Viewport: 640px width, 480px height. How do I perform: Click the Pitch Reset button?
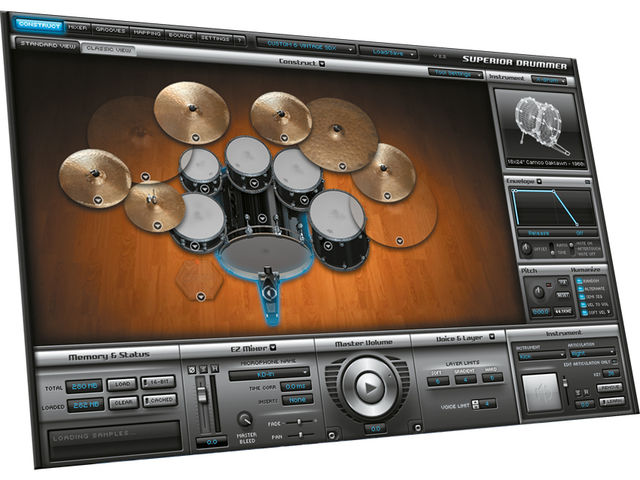coord(563,294)
